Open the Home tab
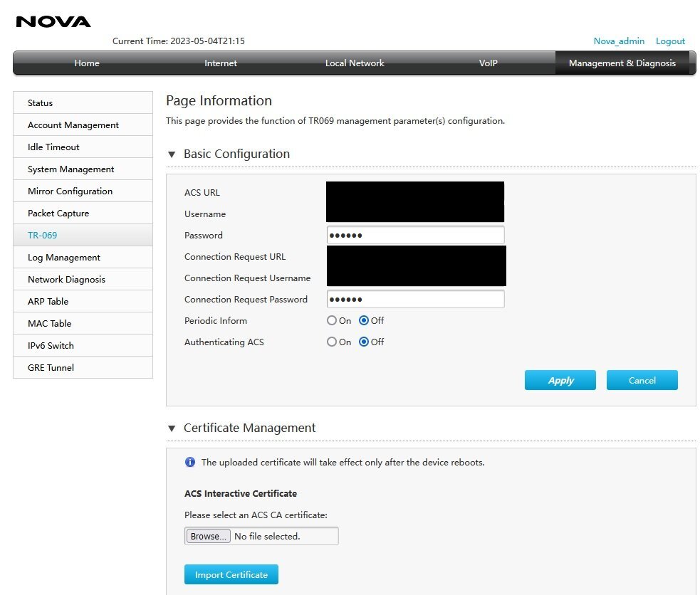This screenshot has height=595, width=700. (87, 63)
